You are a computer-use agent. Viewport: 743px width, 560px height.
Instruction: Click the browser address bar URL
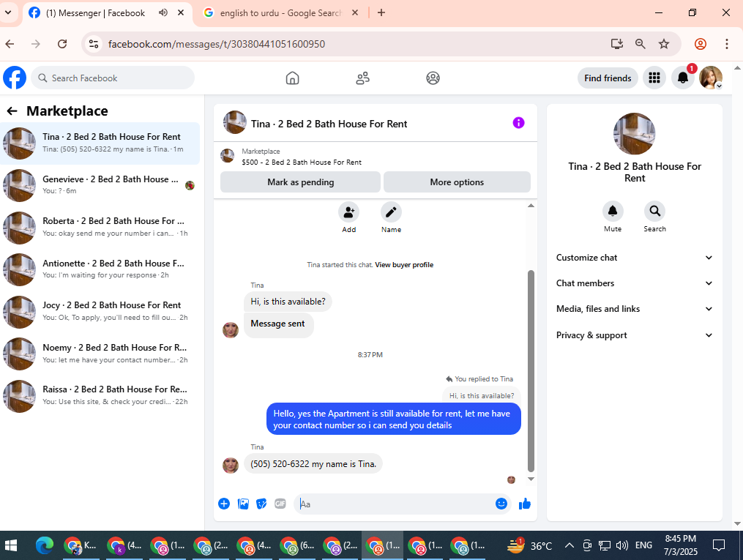click(217, 44)
